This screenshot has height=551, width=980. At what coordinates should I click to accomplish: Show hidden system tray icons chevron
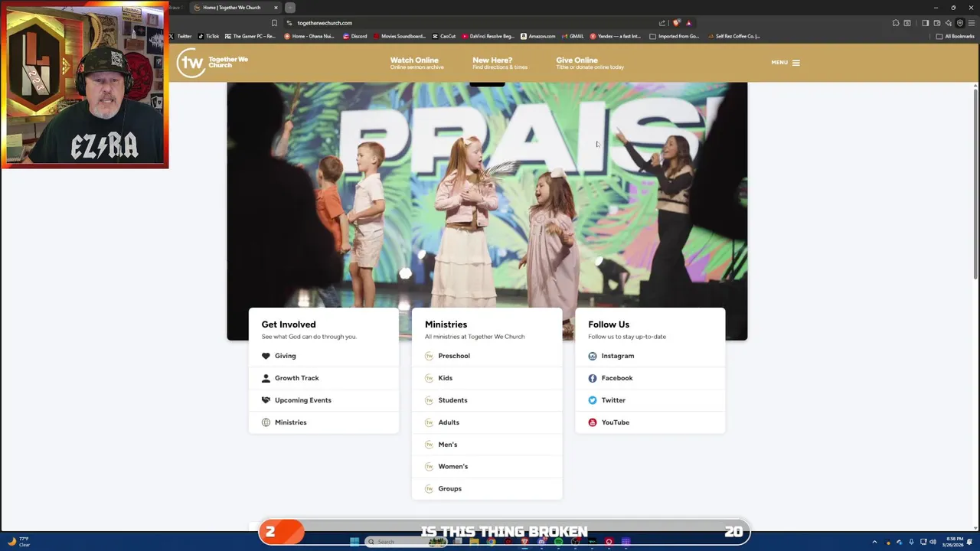874,542
